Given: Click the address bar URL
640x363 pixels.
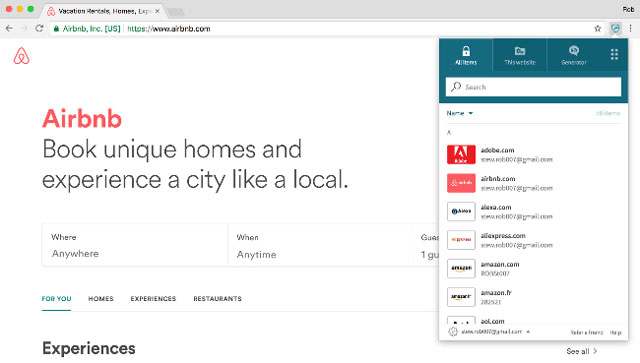Looking at the screenshot, I should pos(169,29).
